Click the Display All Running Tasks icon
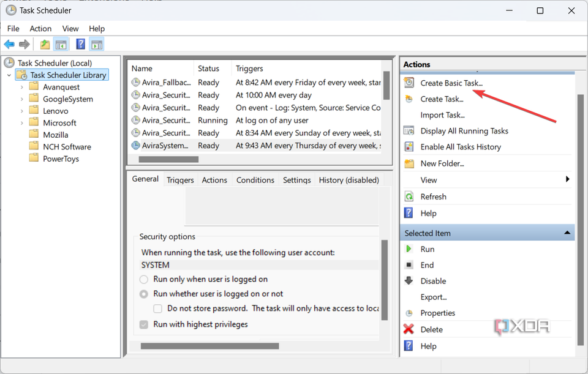 coord(408,130)
